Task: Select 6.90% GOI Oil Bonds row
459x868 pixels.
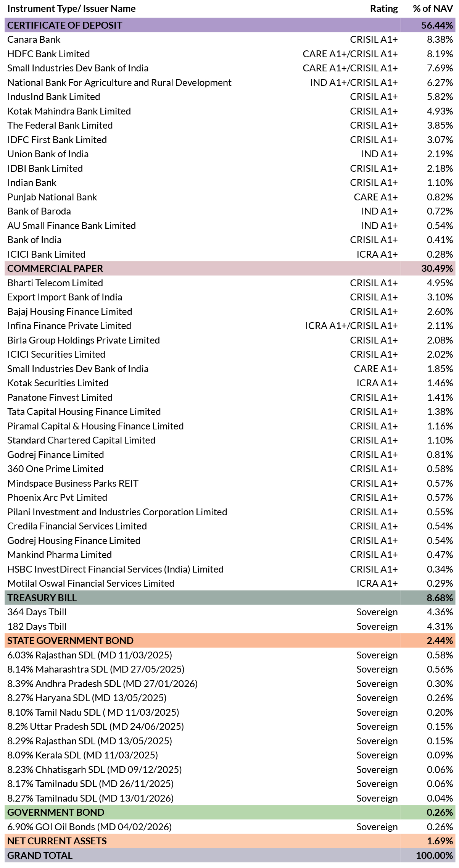Action: click(x=230, y=827)
